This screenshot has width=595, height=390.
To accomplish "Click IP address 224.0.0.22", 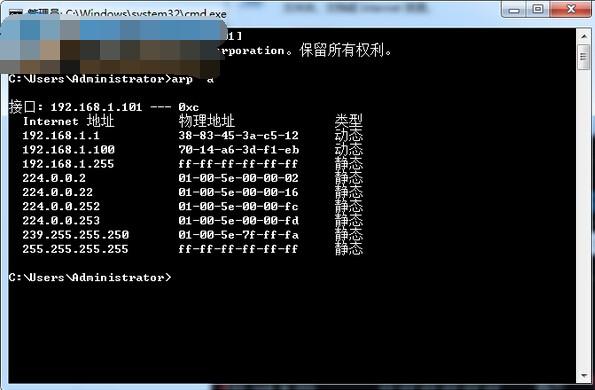I will point(57,192).
